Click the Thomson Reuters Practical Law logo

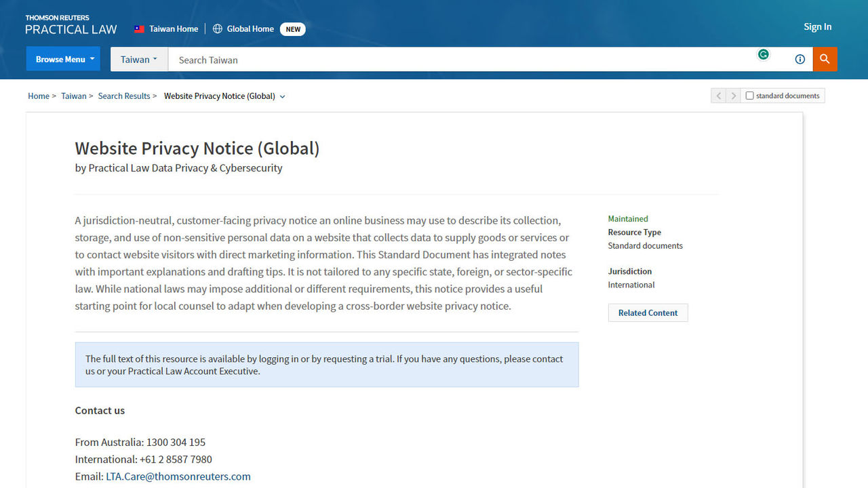(x=71, y=25)
